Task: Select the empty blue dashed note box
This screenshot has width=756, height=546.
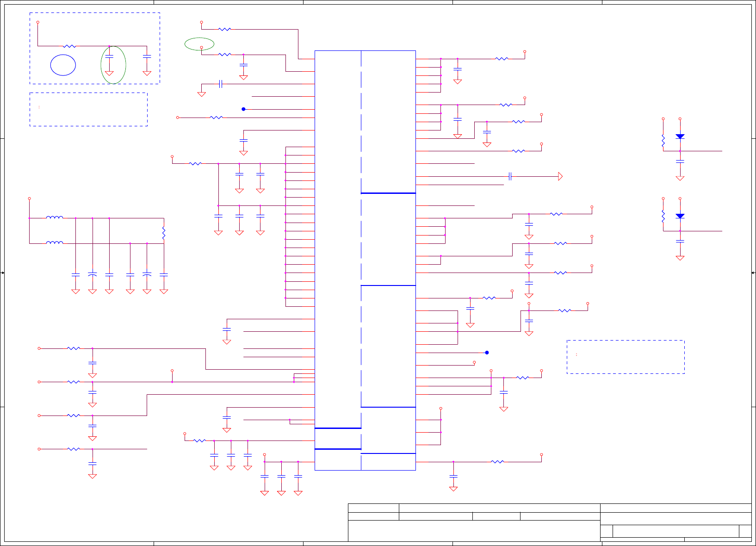Action: [88, 109]
